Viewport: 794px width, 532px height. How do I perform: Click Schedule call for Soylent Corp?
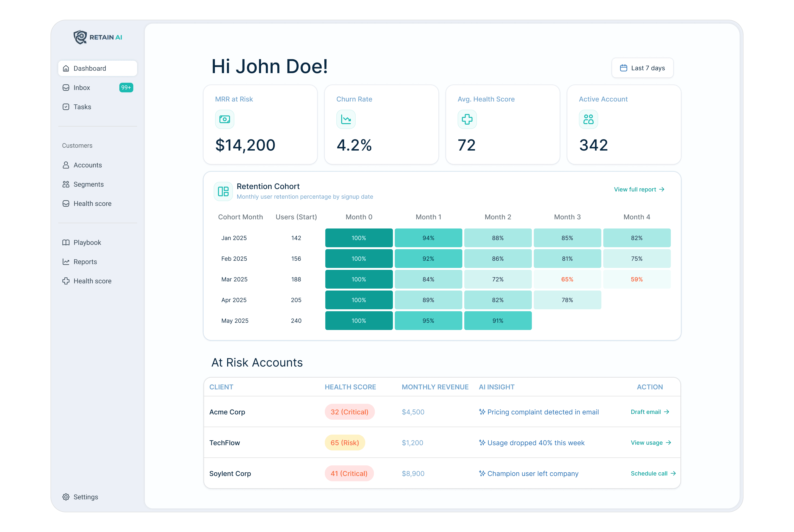(x=653, y=473)
